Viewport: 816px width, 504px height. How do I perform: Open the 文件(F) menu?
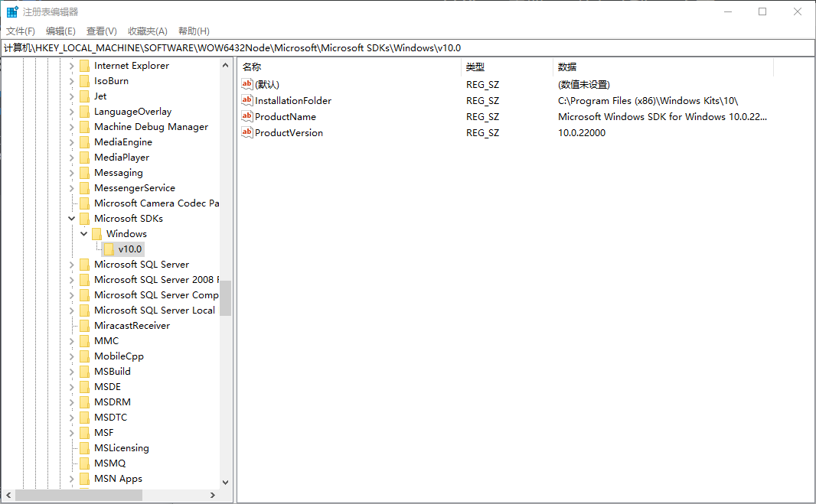click(21, 31)
